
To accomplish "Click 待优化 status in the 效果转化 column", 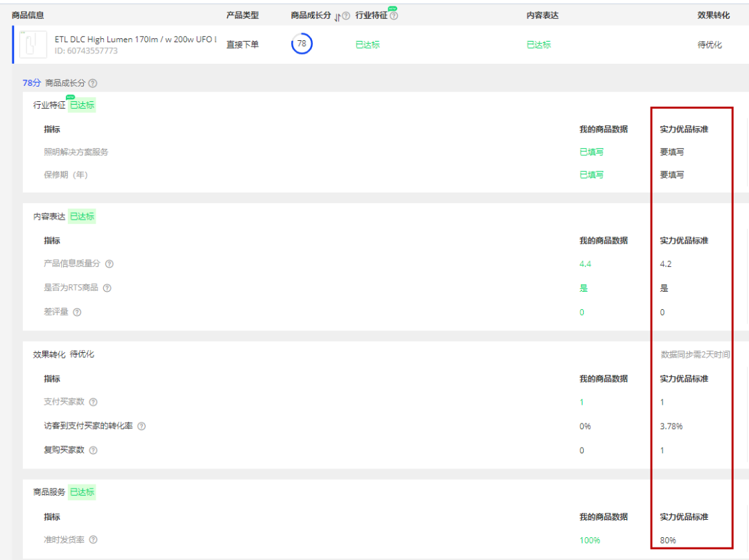I will coord(709,45).
